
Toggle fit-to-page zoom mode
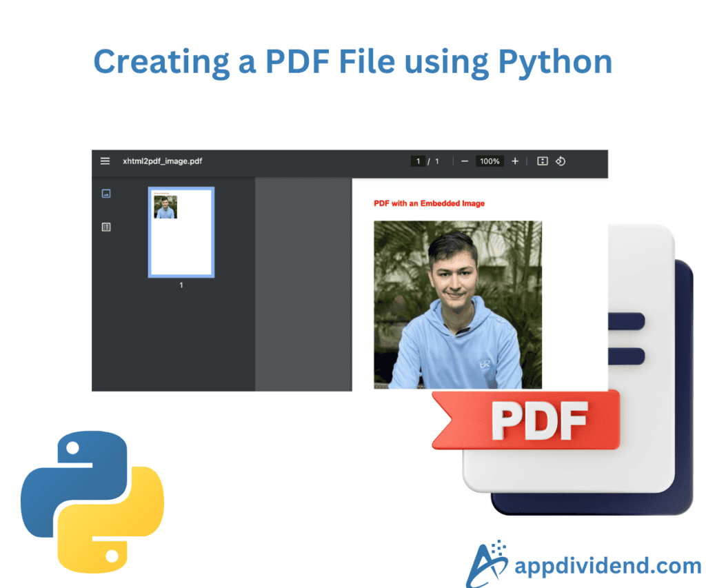542,161
